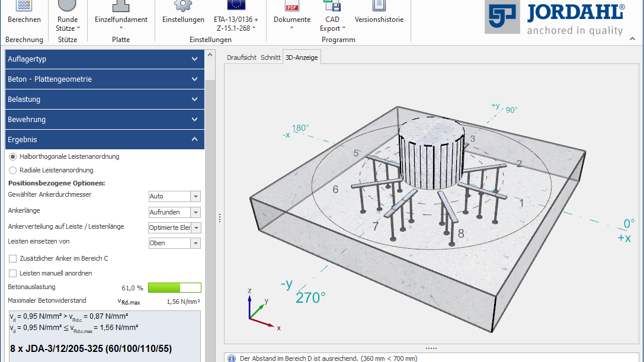Image resolution: width=644 pixels, height=362 pixels.
Task: Click stud rail number 7 label
Action: coord(376,226)
